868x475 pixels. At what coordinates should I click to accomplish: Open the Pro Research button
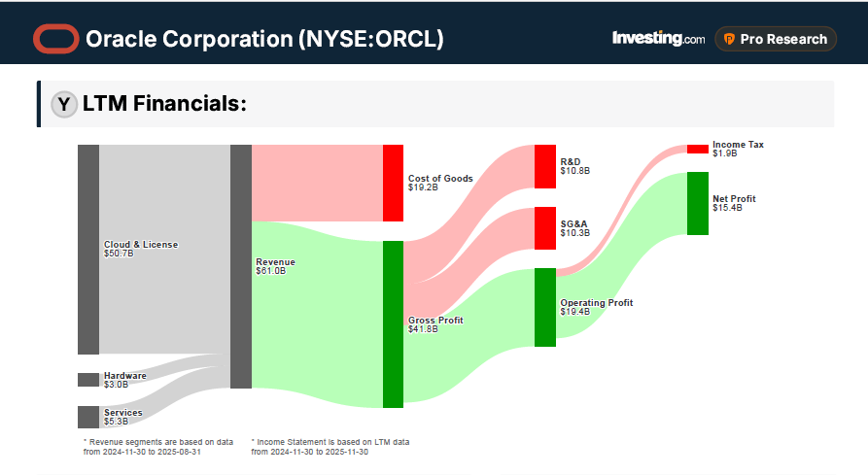click(x=775, y=39)
